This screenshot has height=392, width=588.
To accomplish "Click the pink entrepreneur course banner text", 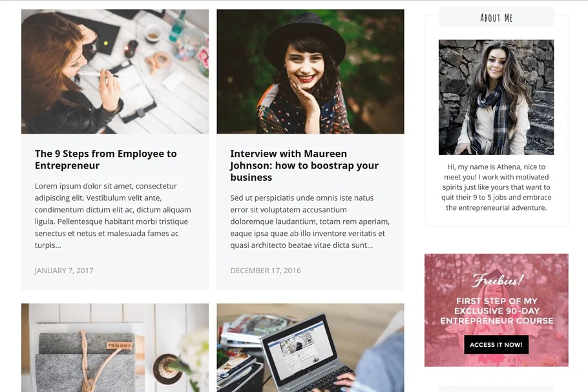I will coord(496,311).
